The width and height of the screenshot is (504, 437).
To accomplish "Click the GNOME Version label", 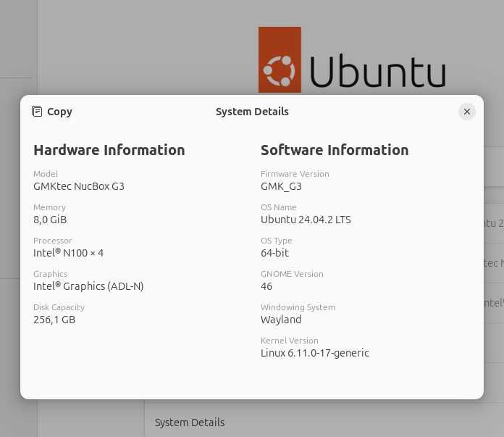I will pyautogui.click(x=292, y=274).
